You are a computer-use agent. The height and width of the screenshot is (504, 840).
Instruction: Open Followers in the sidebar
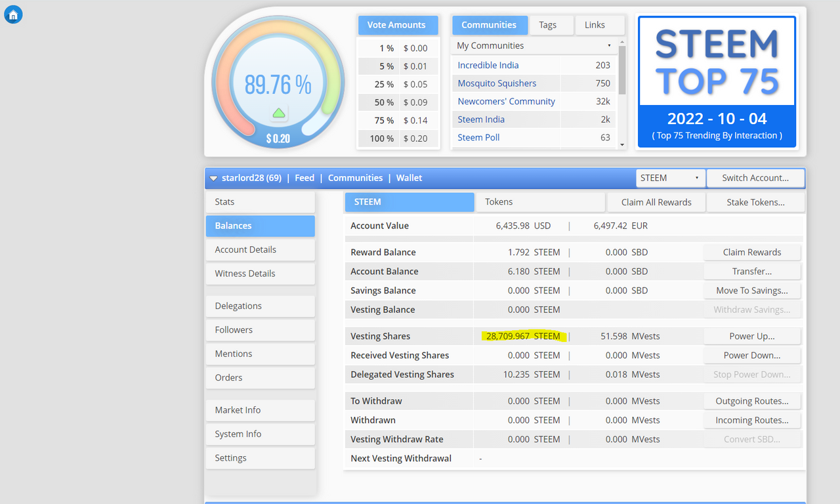(261, 330)
